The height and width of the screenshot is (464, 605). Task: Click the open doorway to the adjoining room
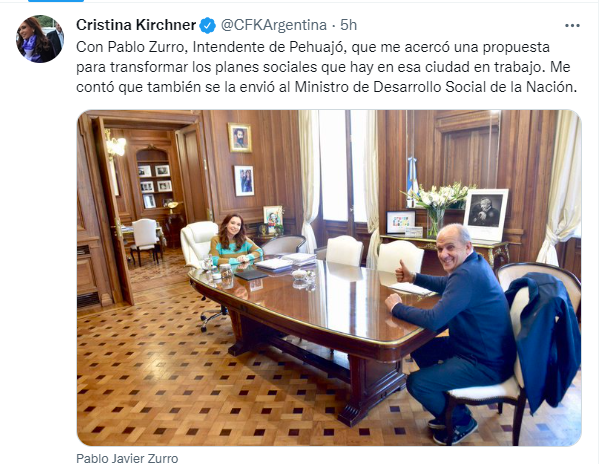pos(150,208)
